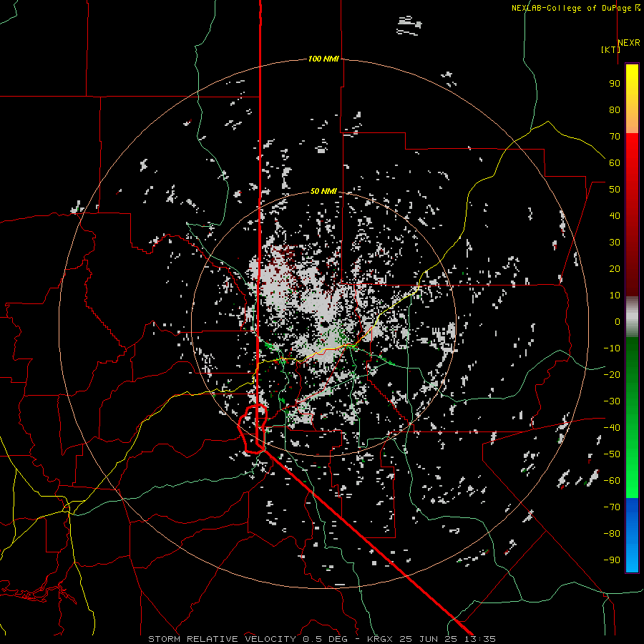Select the positive 50 velocity scale value
This screenshot has height=644, width=644.
[x=615, y=190]
